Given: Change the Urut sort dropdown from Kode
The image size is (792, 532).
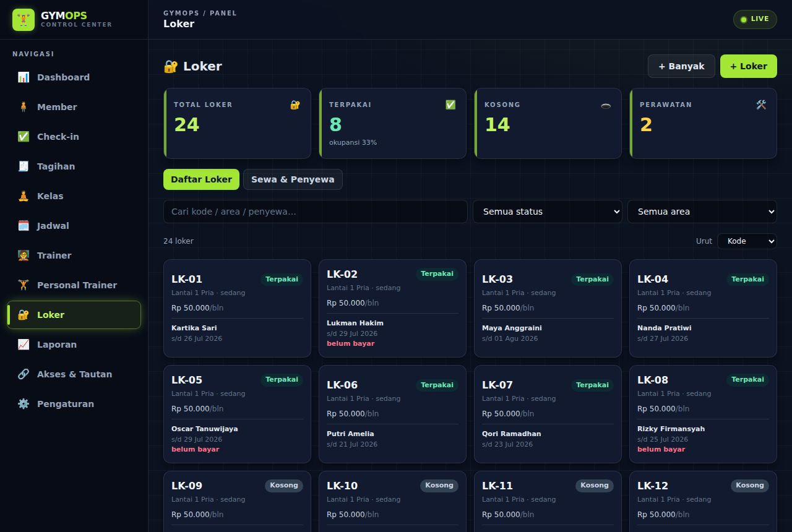Looking at the screenshot, I should (x=747, y=241).
